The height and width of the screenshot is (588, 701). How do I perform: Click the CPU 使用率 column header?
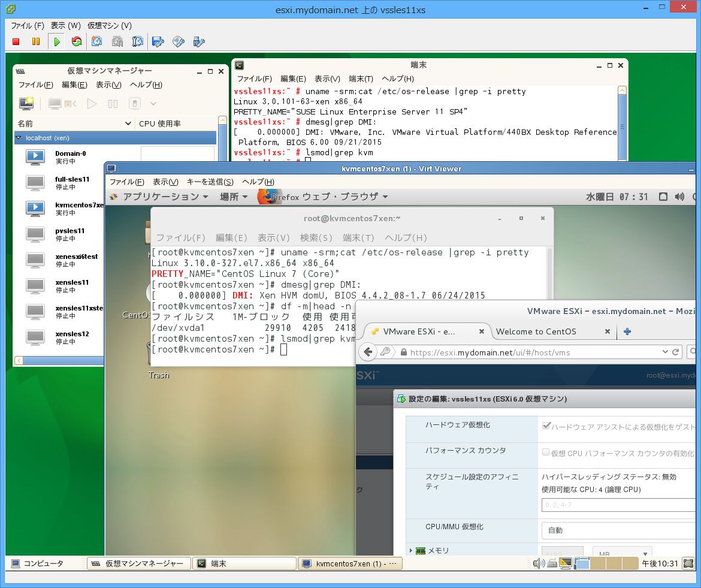[159, 123]
